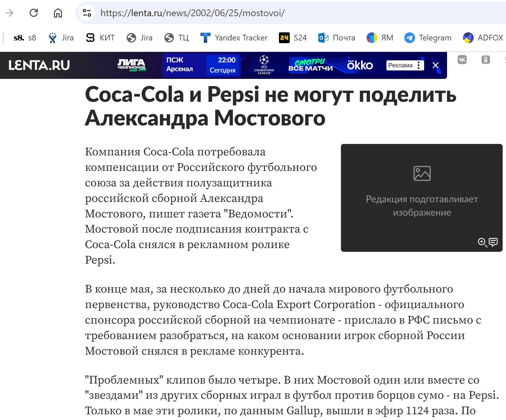Click the article image placeholder

(422, 198)
